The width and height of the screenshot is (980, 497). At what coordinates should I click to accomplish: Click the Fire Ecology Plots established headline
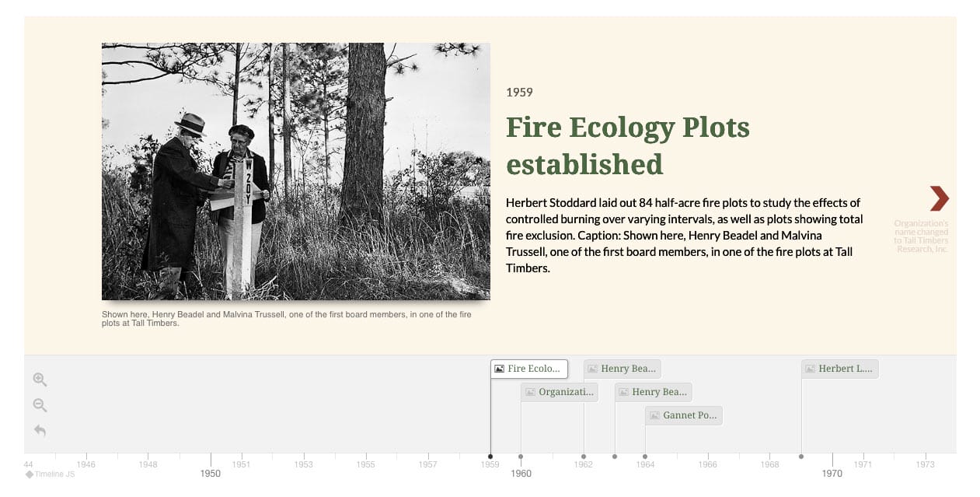[627, 145]
